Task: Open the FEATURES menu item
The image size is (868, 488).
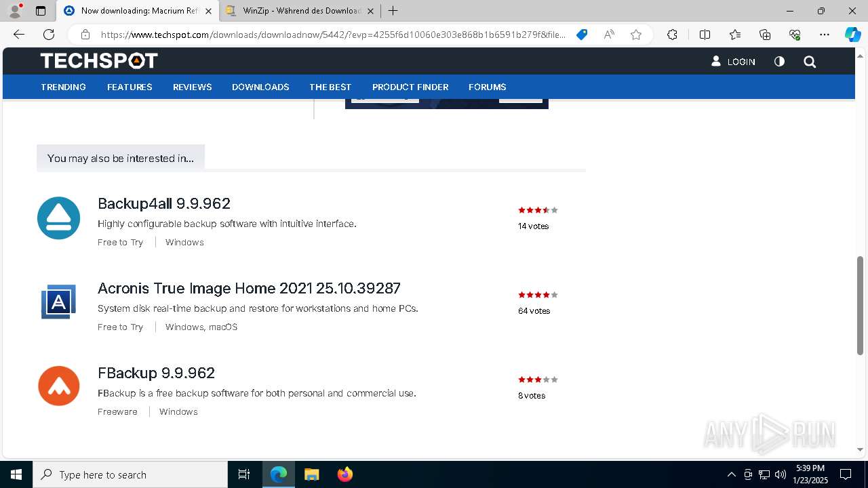Action: pos(130,87)
